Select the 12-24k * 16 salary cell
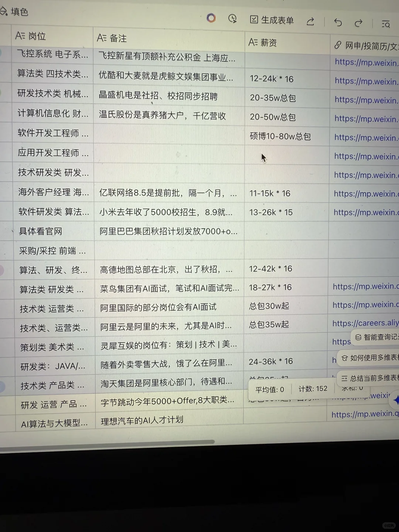Image resolution: width=399 pixels, height=532 pixels. click(x=287, y=78)
